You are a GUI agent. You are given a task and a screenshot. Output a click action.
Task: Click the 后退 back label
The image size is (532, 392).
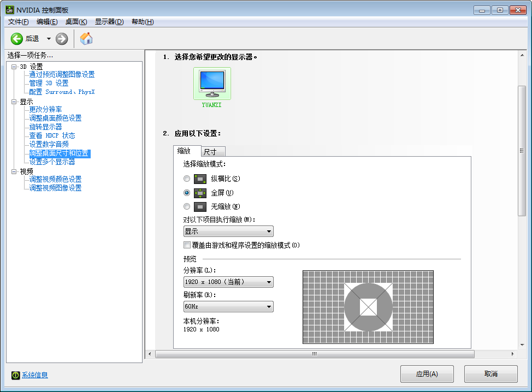pyautogui.click(x=32, y=39)
